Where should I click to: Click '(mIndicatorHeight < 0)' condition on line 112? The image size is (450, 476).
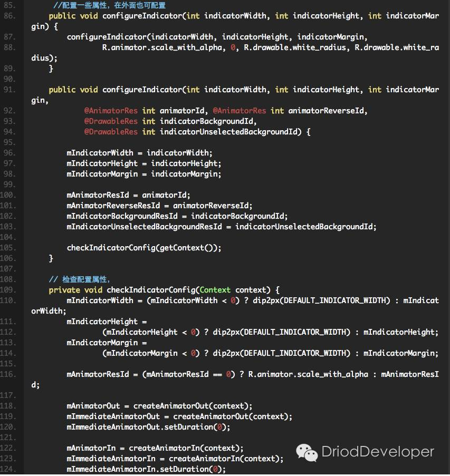(151, 332)
